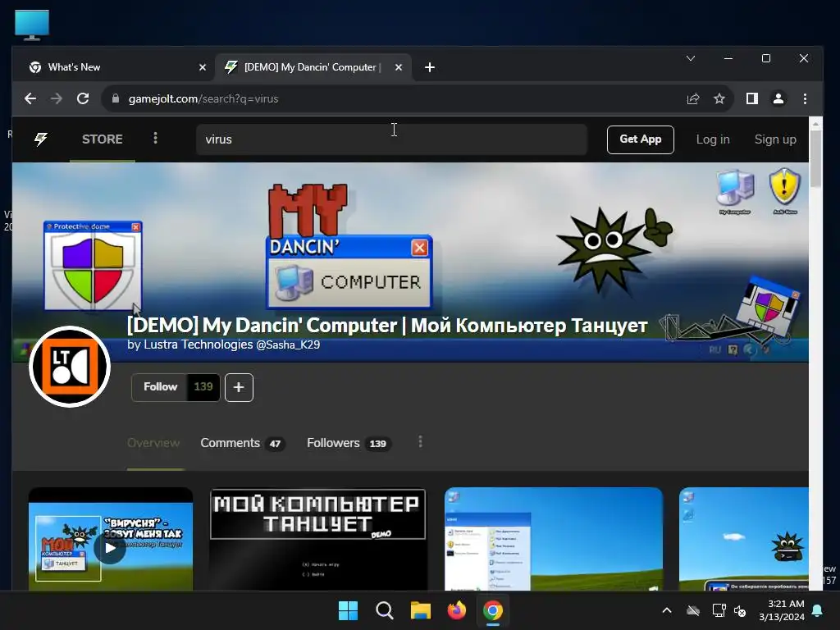Open the screenshot with the spiky virus character

(743, 539)
